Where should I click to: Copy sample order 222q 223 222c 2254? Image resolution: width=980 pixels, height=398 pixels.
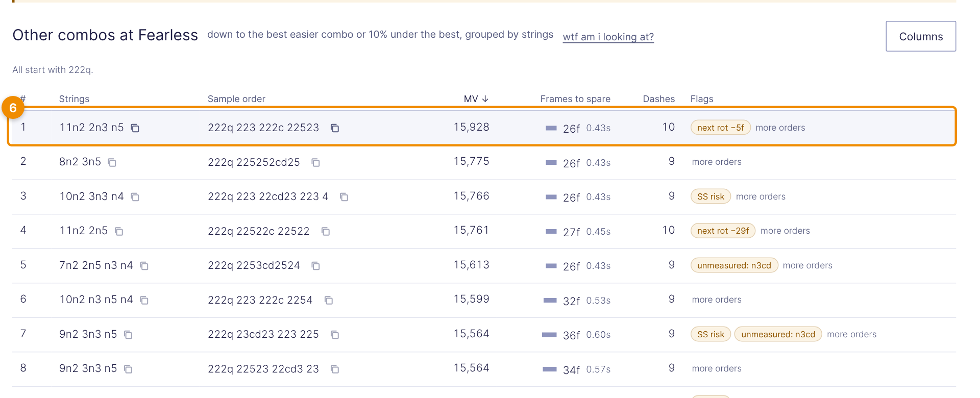click(x=329, y=301)
